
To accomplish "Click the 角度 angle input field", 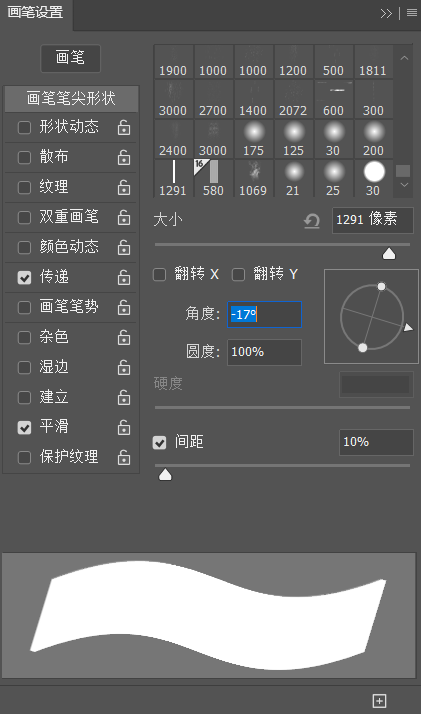I will 264,314.
